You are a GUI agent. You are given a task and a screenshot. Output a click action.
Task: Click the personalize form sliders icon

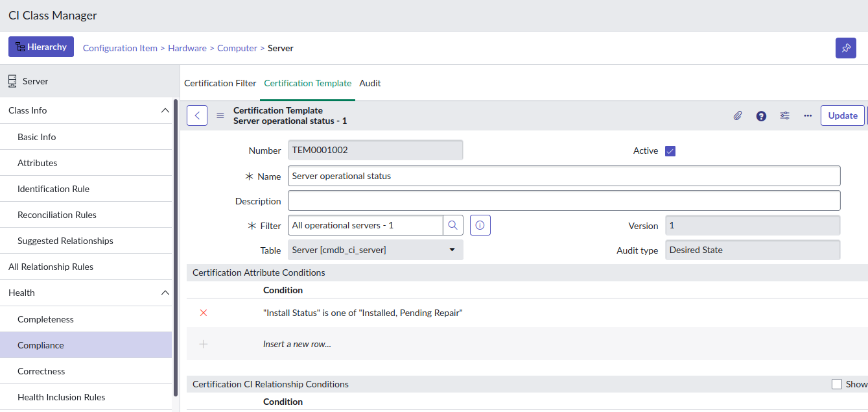pos(784,115)
